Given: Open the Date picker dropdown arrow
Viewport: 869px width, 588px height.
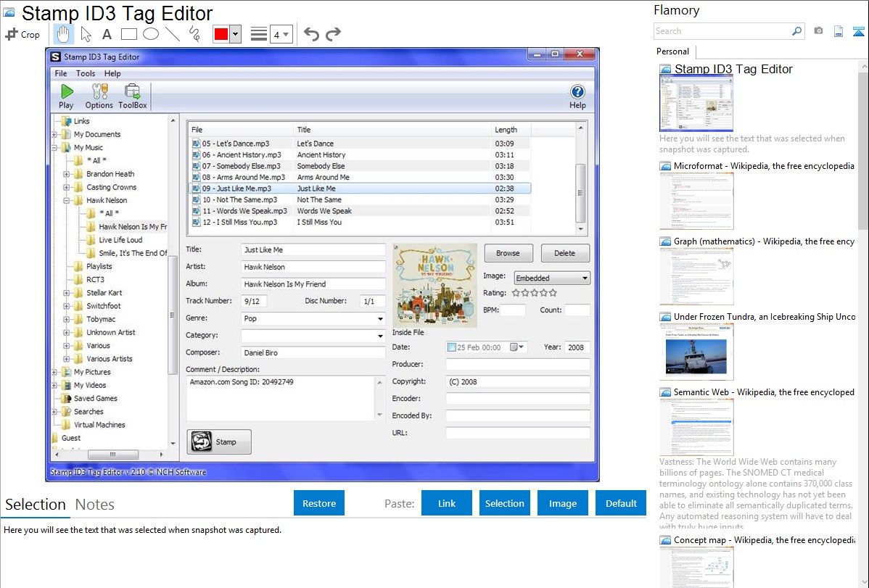Looking at the screenshot, I should coord(522,347).
